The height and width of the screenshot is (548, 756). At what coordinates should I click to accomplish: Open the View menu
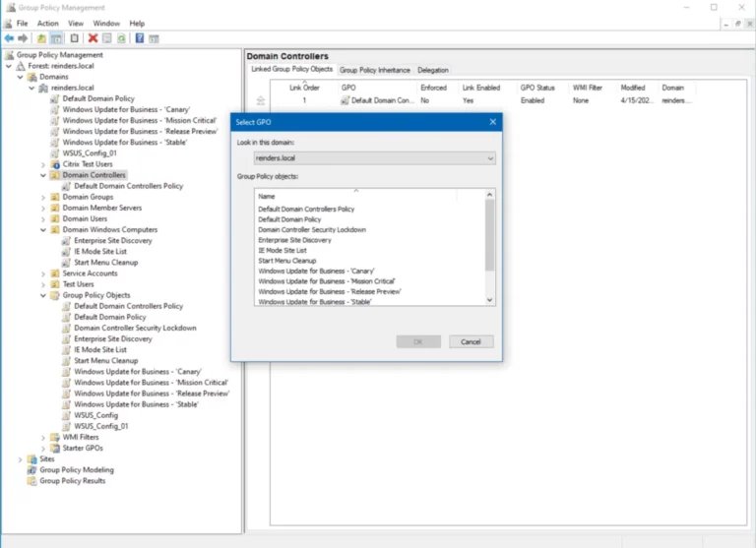click(76, 24)
